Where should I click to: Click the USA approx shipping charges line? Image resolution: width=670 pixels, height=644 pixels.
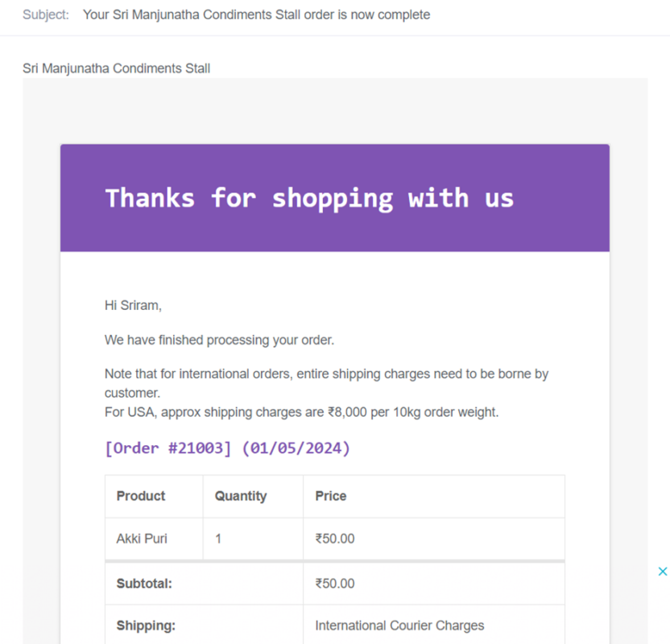coord(302,412)
